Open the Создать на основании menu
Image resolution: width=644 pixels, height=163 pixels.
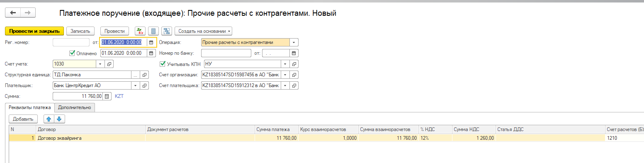tap(203, 31)
